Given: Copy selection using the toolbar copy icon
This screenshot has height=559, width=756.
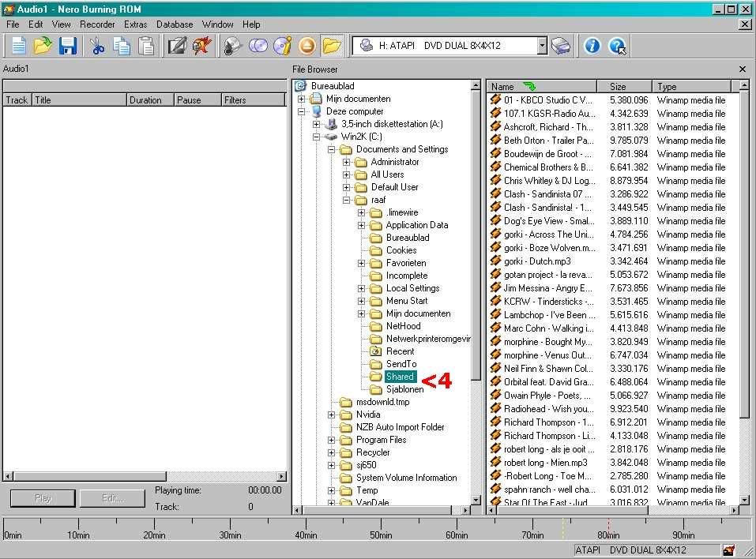Looking at the screenshot, I should (122, 47).
